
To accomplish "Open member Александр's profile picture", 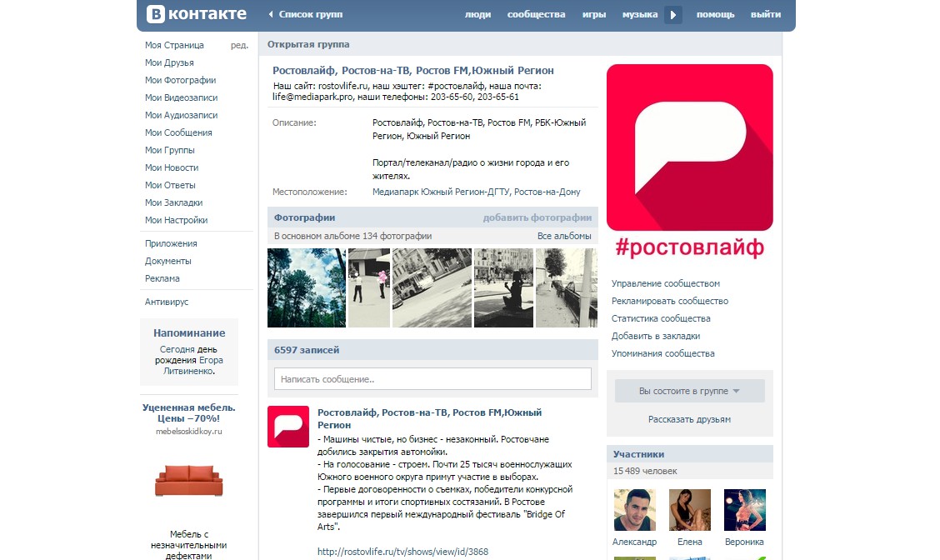I will [x=635, y=510].
